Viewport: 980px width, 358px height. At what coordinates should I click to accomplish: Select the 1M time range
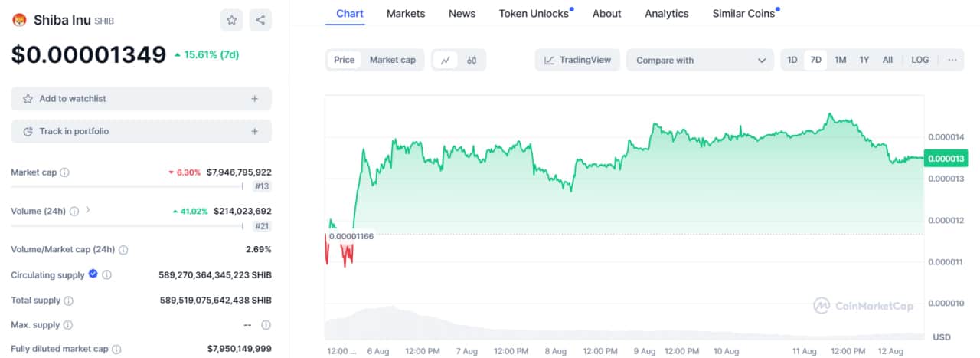(x=841, y=60)
